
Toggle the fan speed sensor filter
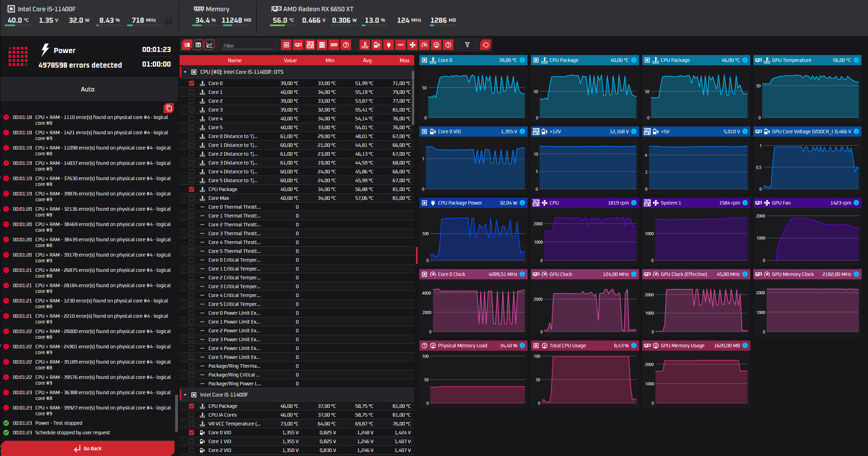(x=413, y=45)
